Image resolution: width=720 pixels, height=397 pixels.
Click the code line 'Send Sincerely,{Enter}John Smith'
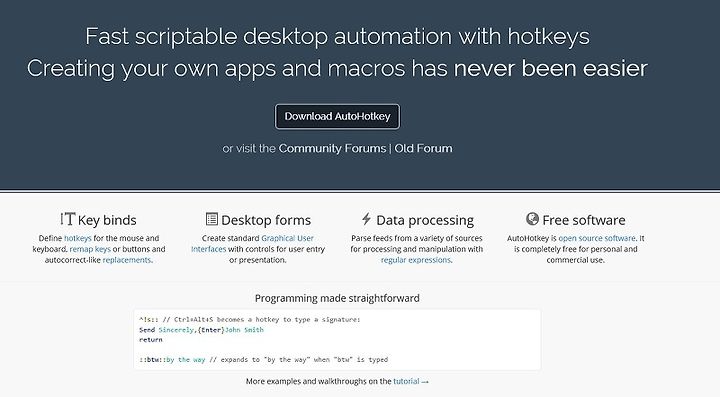coord(201,330)
